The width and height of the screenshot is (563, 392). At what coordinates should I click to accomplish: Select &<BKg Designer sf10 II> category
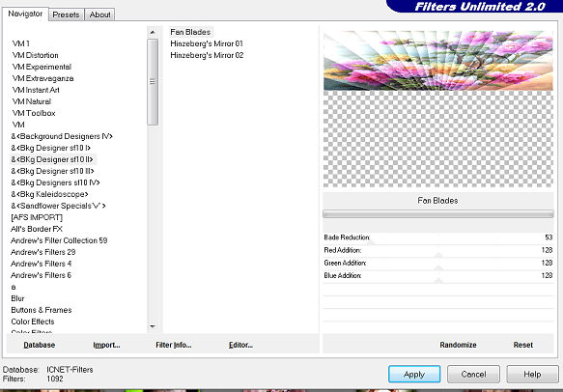pos(52,159)
